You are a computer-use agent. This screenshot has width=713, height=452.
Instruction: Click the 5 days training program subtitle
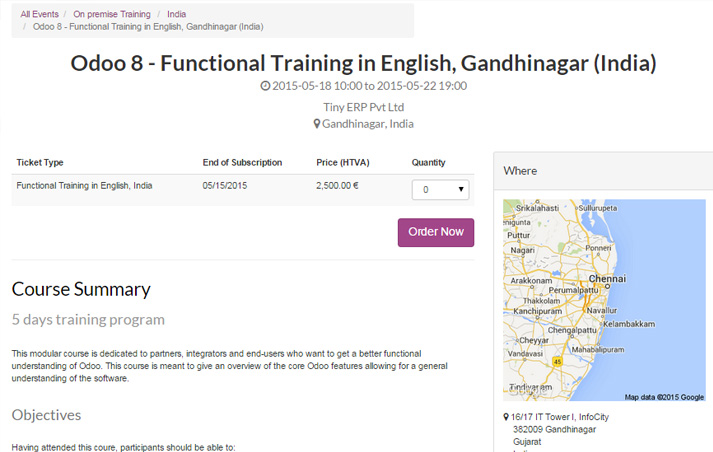(88, 320)
